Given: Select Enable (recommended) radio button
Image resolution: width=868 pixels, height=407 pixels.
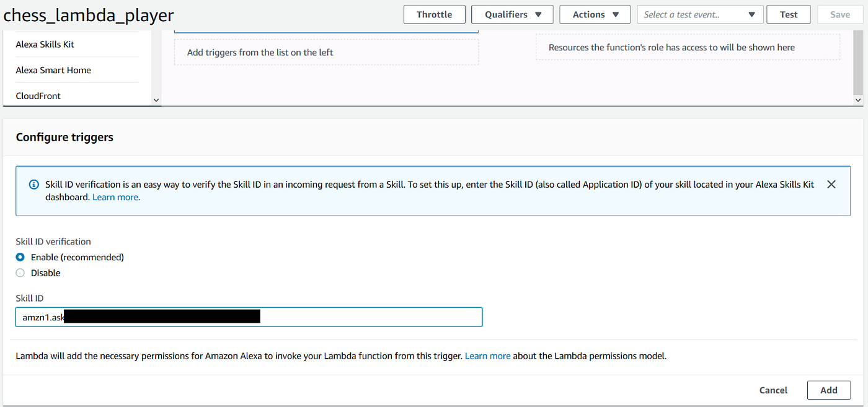Looking at the screenshot, I should click(x=20, y=257).
